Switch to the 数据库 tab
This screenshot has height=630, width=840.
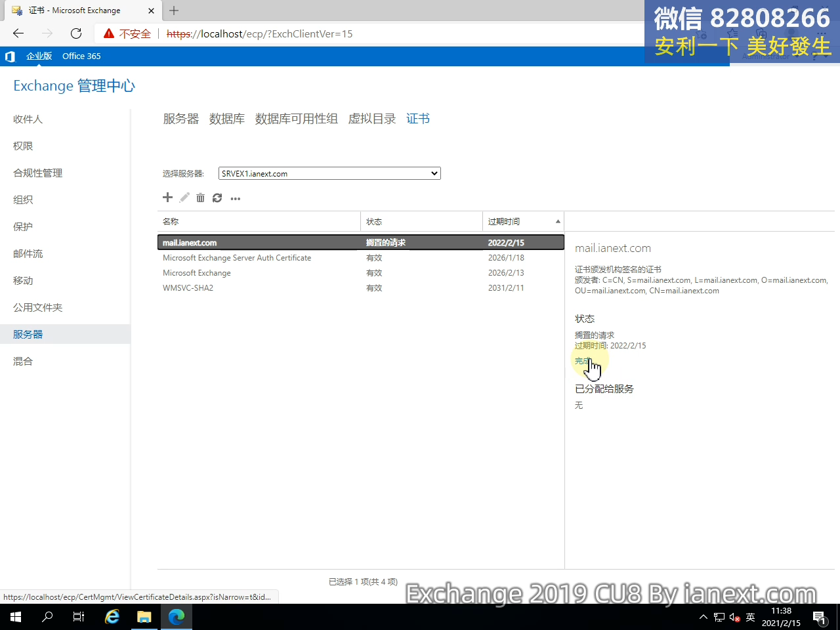click(x=227, y=119)
